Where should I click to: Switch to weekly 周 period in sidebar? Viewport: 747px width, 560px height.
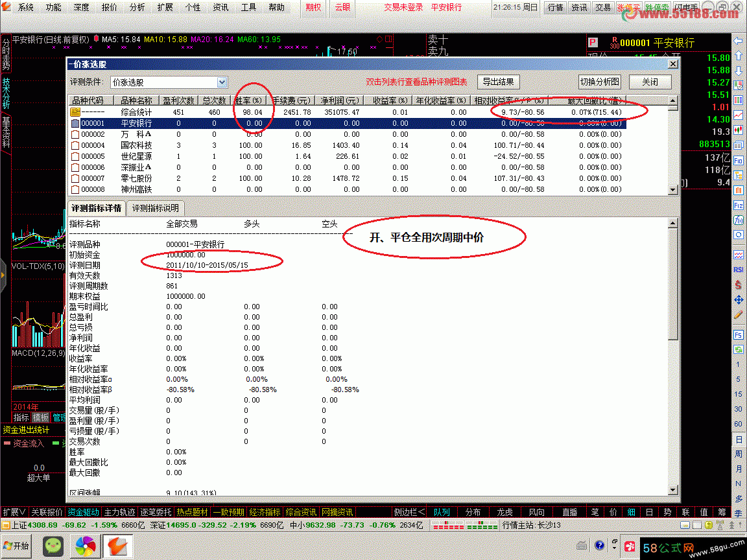(x=738, y=454)
